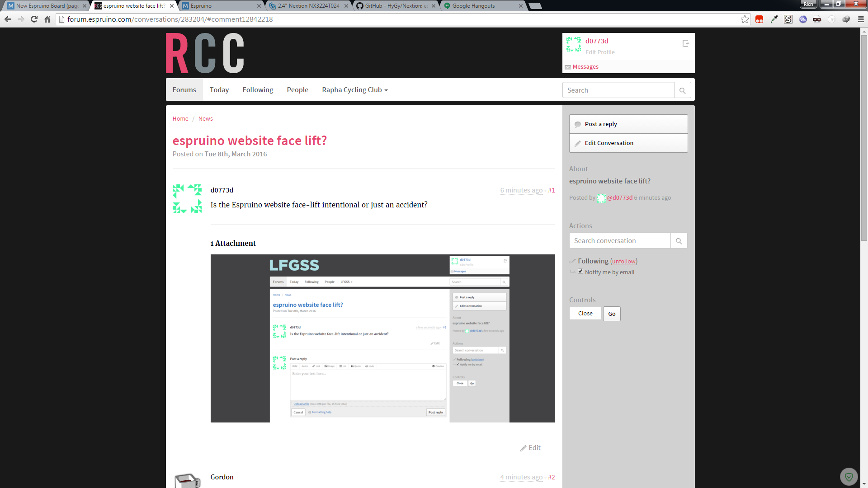
Task: Open the Chrome hamburger menu
Action: pos(861,19)
